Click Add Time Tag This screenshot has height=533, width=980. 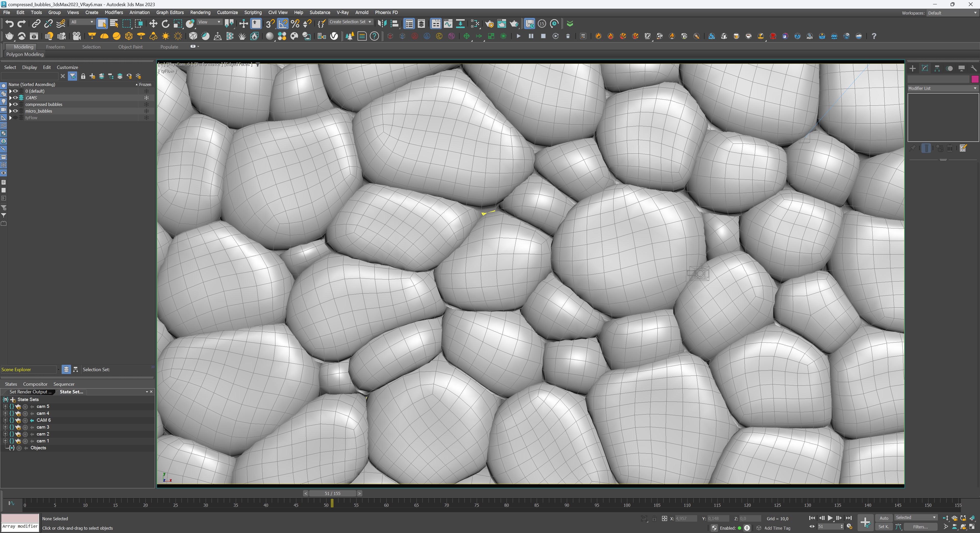coord(777,528)
